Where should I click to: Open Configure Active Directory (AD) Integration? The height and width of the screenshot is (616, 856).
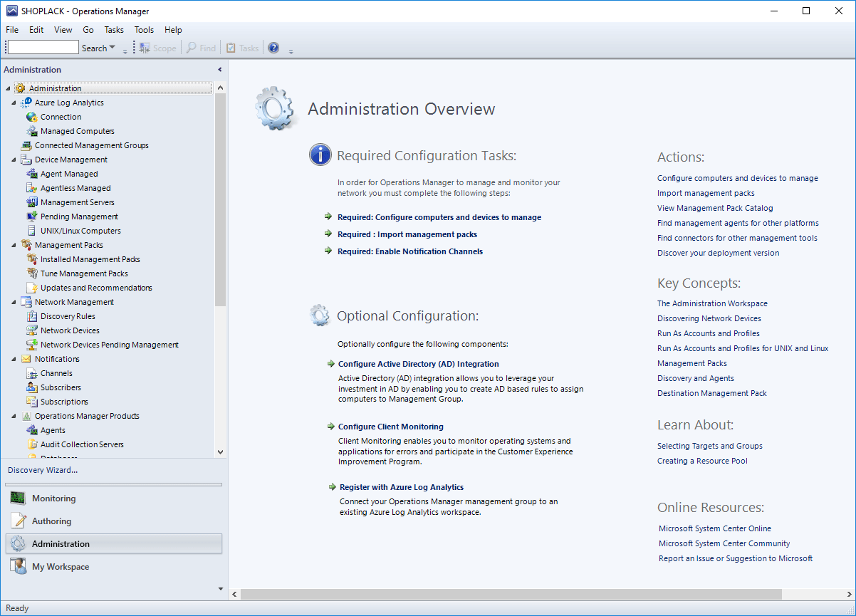point(419,364)
